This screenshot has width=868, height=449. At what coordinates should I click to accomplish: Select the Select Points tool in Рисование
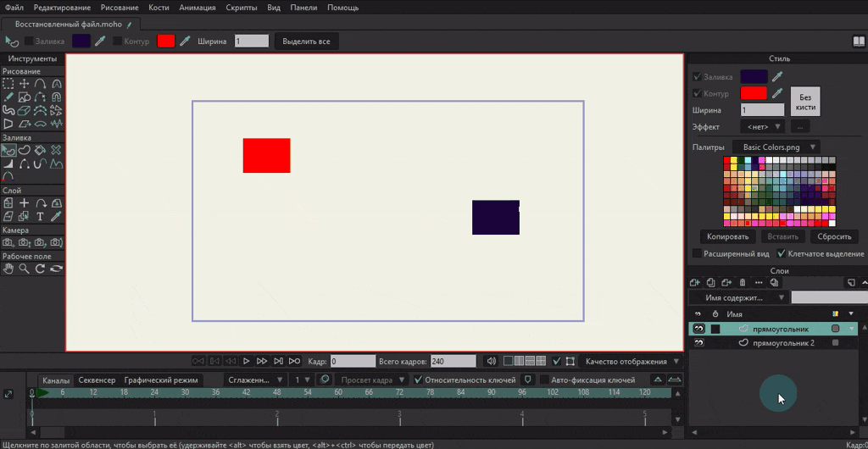click(8, 84)
